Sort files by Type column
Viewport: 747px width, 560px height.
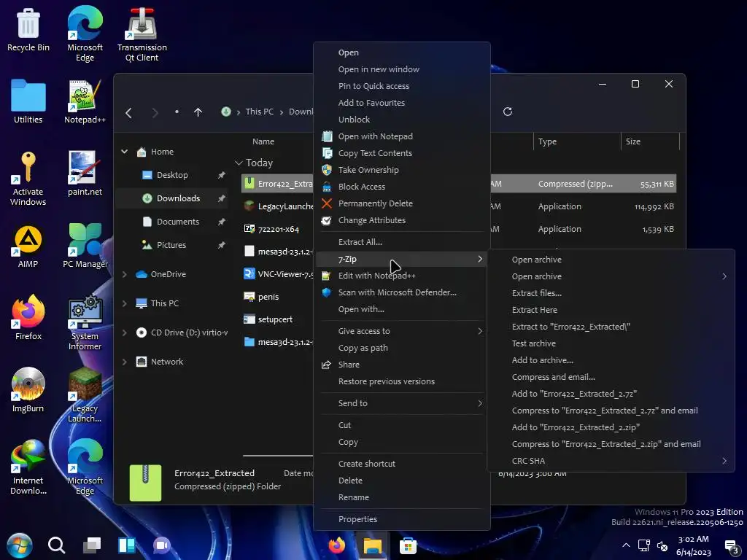[547, 141]
